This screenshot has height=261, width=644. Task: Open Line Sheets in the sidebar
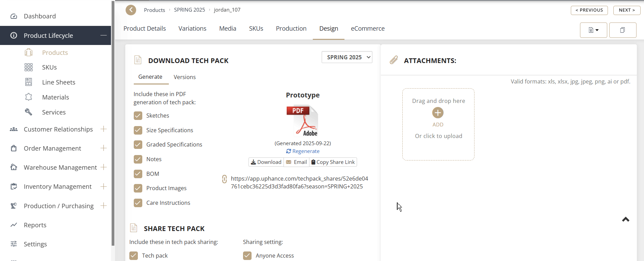[x=59, y=82]
